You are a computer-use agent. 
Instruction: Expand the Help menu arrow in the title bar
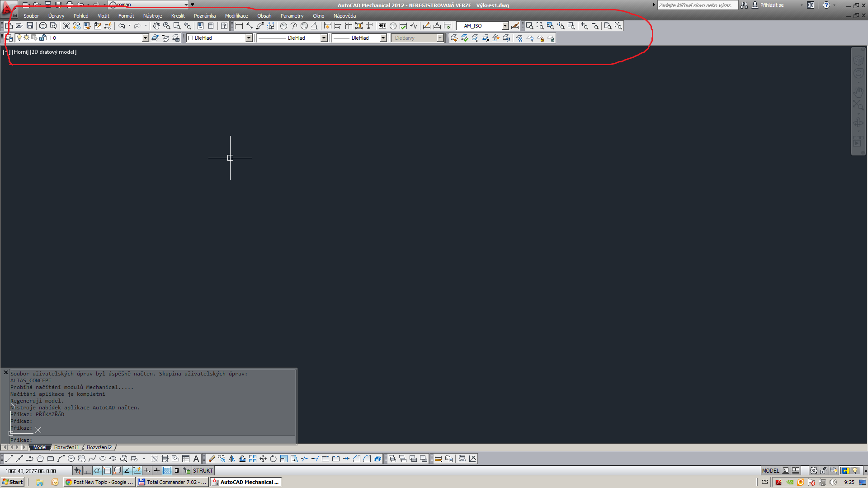point(834,5)
